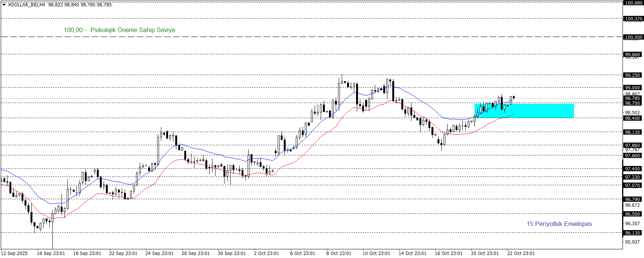
Task: Click the '22 Oct 23:01' date label
Action: tap(521, 253)
